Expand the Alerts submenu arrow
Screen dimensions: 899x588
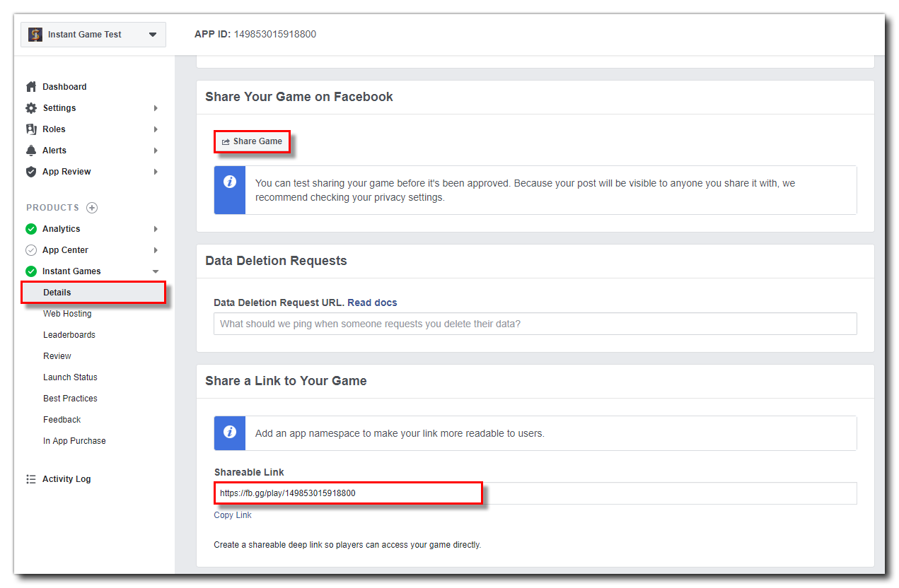(x=156, y=151)
